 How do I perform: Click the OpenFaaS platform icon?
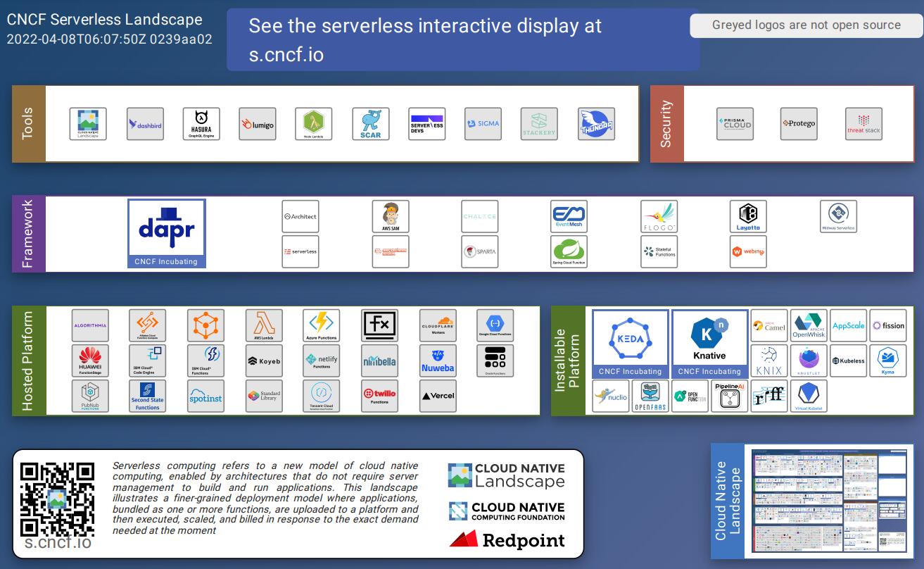650,396
